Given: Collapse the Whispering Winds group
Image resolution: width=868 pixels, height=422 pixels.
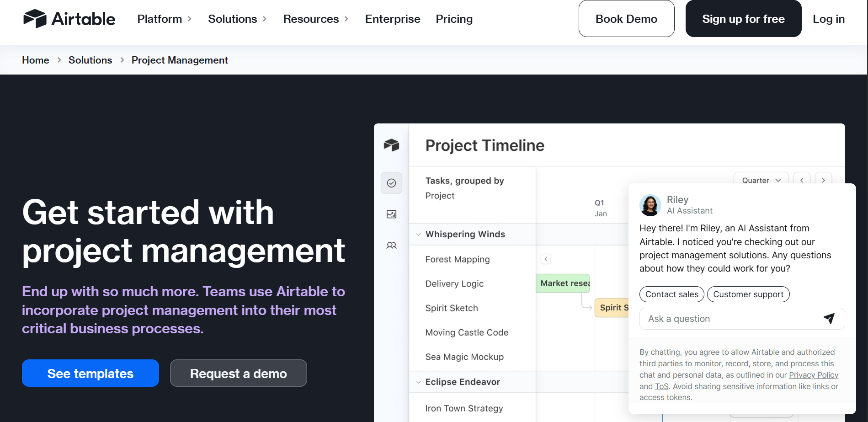Looking at the screenshot, I should coord(418,235).
